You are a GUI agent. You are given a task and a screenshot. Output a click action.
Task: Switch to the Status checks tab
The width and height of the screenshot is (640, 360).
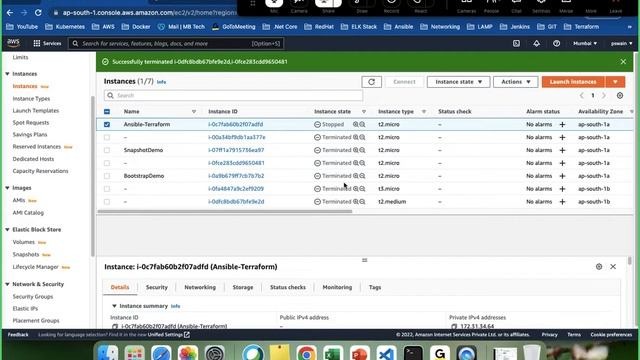(288, 287)
